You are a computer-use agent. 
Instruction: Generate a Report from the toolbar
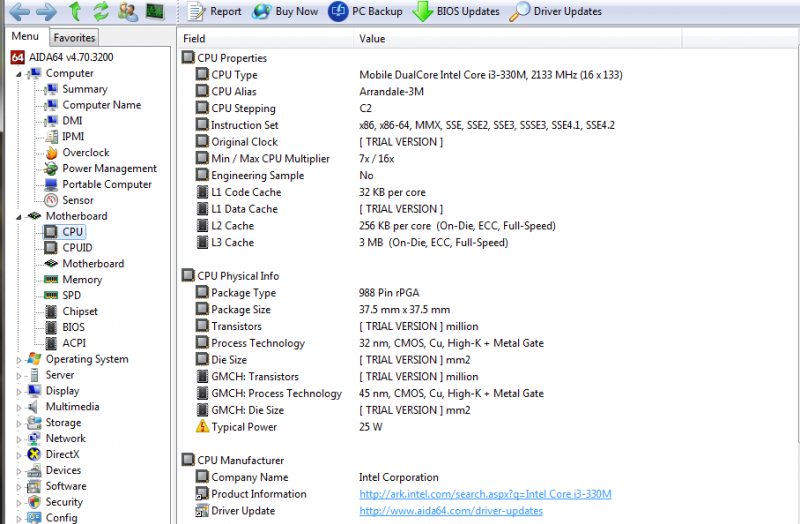click(x=214, y=12)
